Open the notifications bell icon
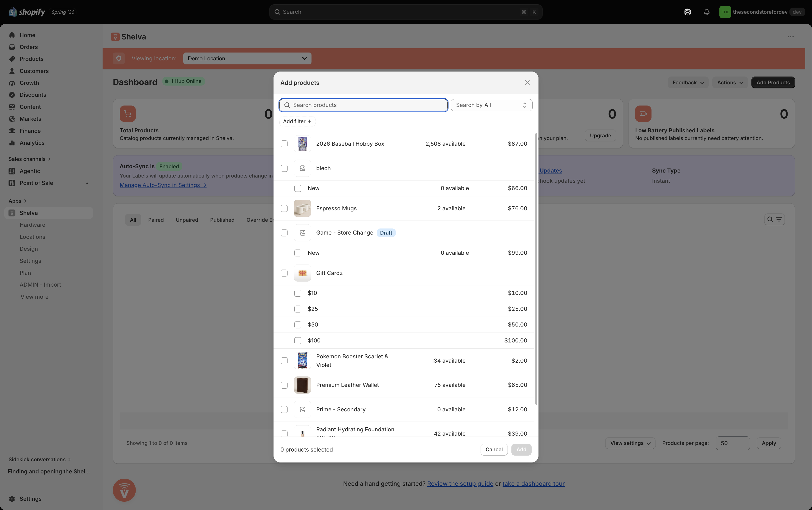812x510 pixels. pyautogui.click(x=707, y=12)
